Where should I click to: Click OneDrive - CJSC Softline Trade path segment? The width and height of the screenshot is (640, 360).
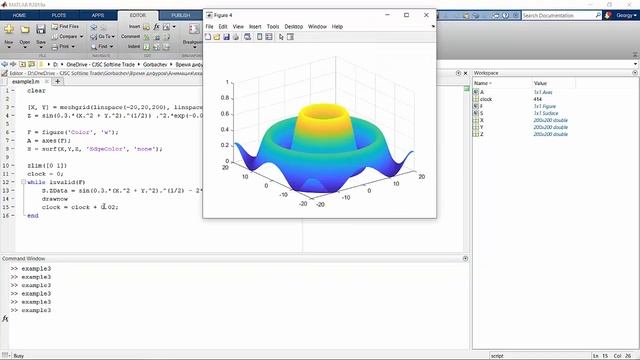click(x=100, y=64)
